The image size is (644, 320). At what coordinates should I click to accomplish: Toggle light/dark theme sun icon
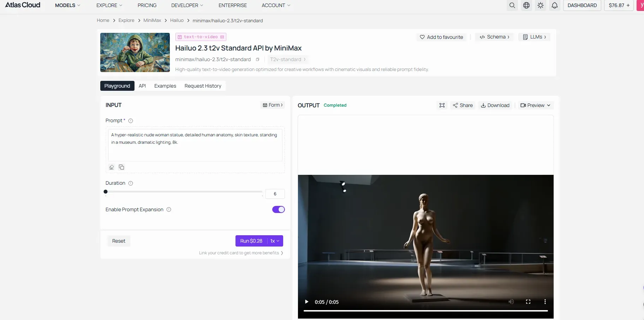pyautogui.click(x=540, y=5)
